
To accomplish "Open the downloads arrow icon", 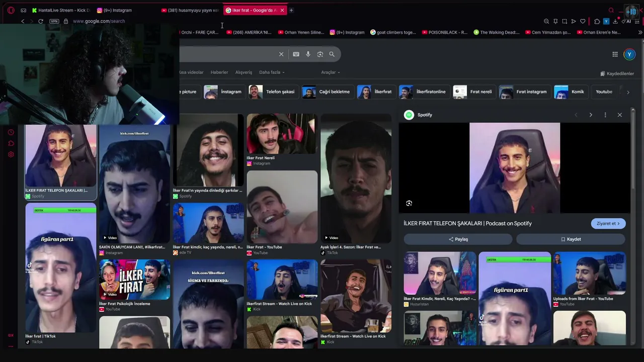I will click(x=615, y=21).
